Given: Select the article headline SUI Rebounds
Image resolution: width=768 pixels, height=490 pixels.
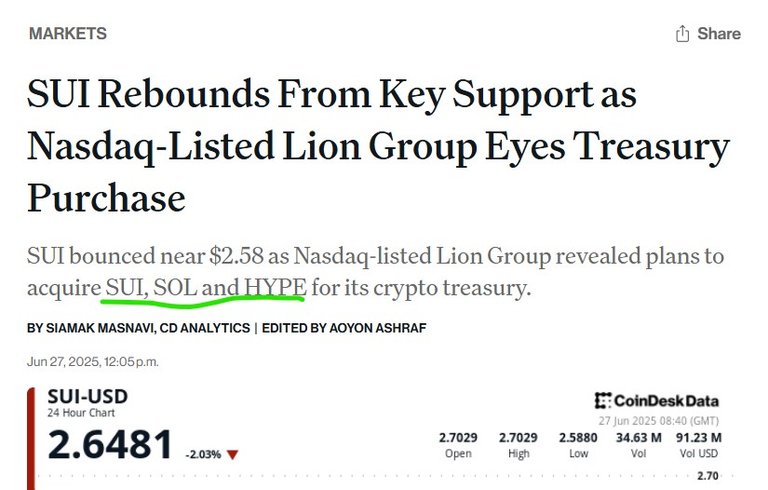Looking at the screenshot, I should 378,146.
